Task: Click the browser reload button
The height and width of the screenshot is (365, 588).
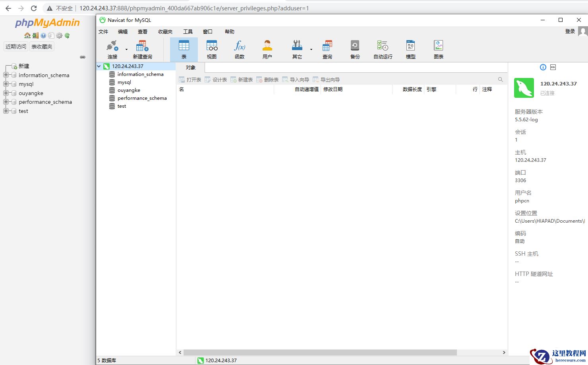Action: [x=34, y=8]
